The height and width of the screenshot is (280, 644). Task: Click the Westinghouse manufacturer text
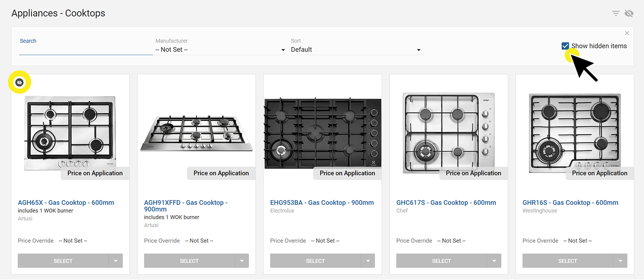click(540, 211)
